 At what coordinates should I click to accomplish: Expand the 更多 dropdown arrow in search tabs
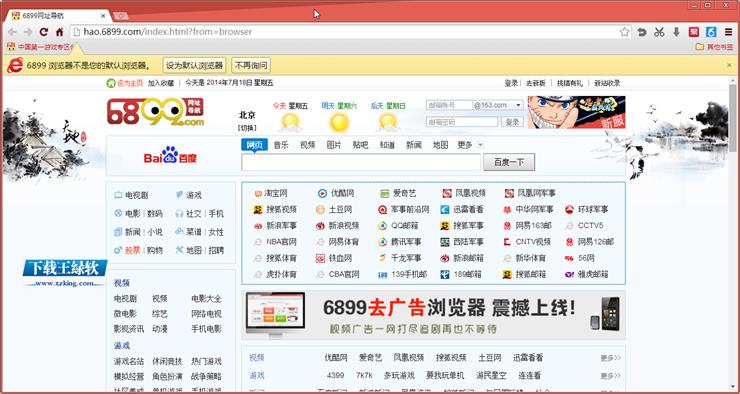480,145
